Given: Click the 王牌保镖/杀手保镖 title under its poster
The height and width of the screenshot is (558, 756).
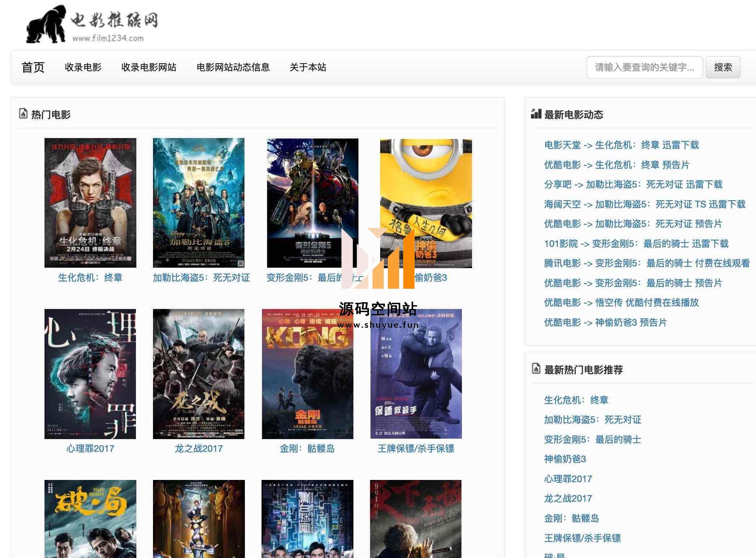Looking at the screenshot, I should pyautogui.click(x=416, y=448).
